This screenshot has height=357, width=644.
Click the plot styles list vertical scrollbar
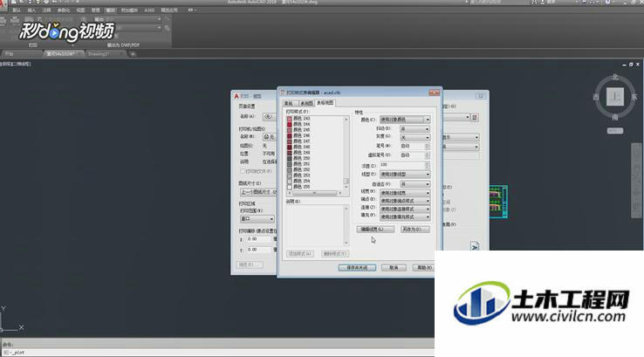(x=346, y=153)
